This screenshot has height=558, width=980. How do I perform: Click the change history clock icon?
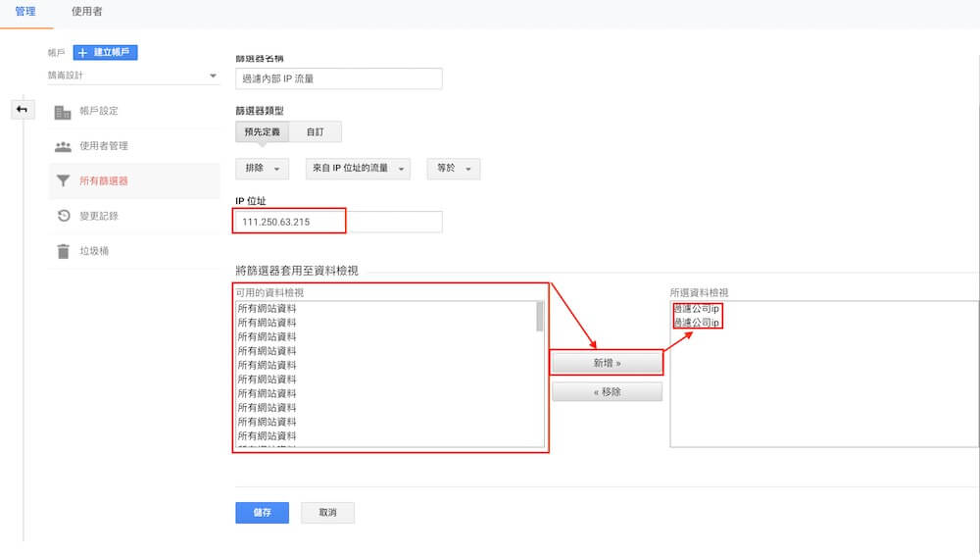(63, 216)
